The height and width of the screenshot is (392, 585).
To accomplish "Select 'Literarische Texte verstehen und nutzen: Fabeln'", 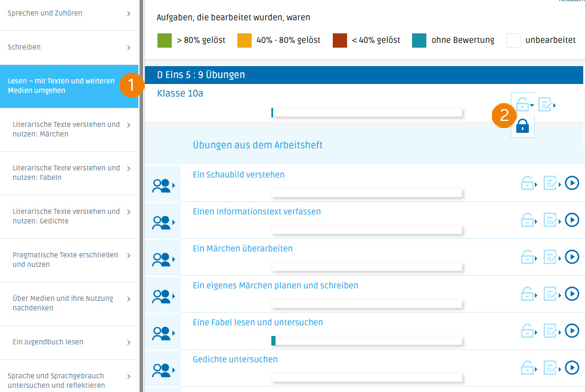I will coord(69,173).
